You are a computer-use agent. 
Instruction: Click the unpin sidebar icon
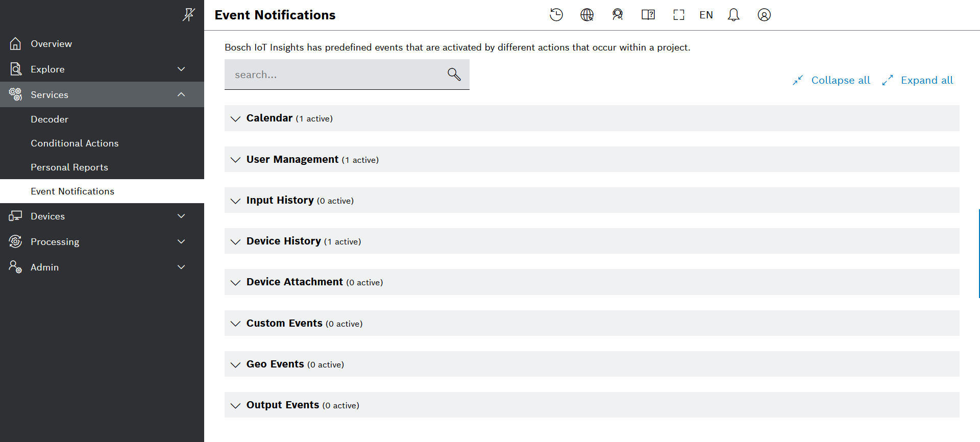coord(188,15)
